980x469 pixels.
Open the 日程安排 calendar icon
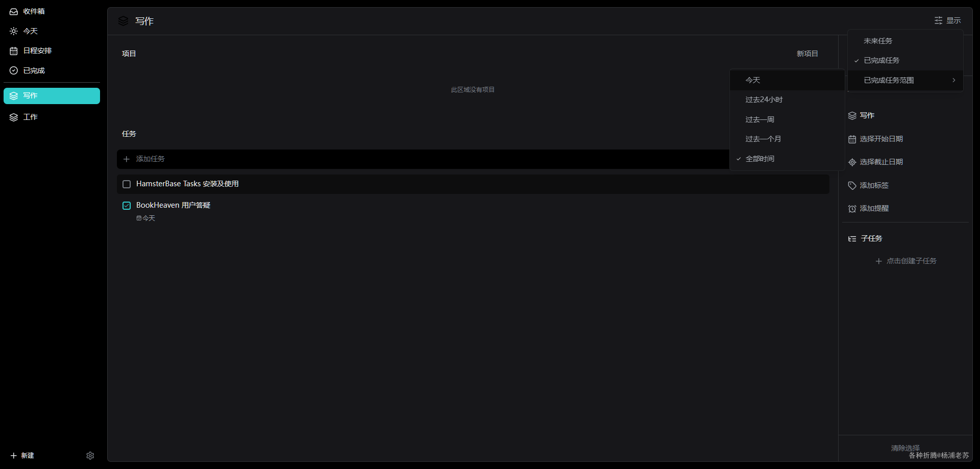click(14, 51)
